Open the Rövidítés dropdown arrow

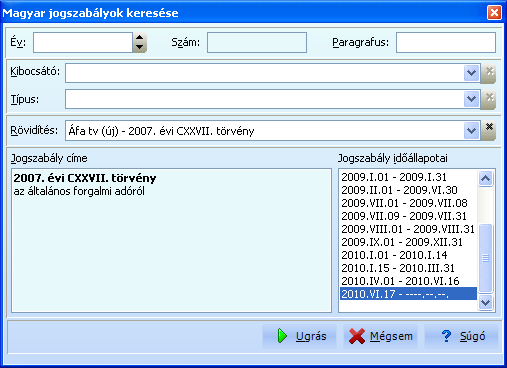pos(471,130)
